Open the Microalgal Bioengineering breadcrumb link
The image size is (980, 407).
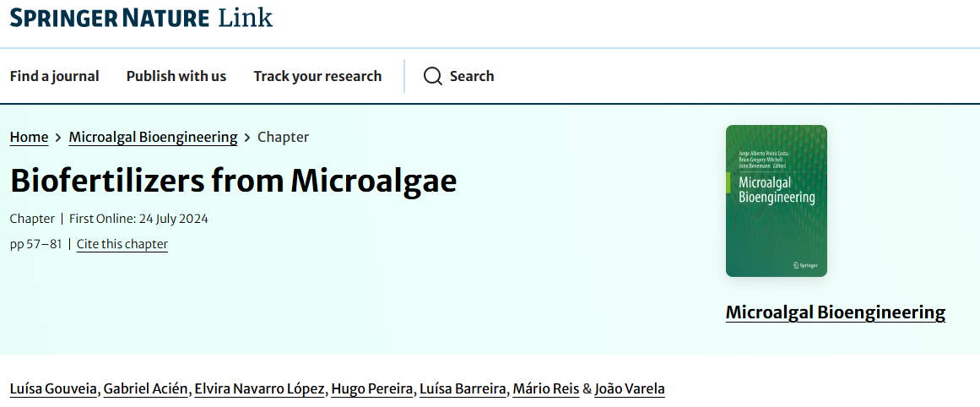click(153, 137)
